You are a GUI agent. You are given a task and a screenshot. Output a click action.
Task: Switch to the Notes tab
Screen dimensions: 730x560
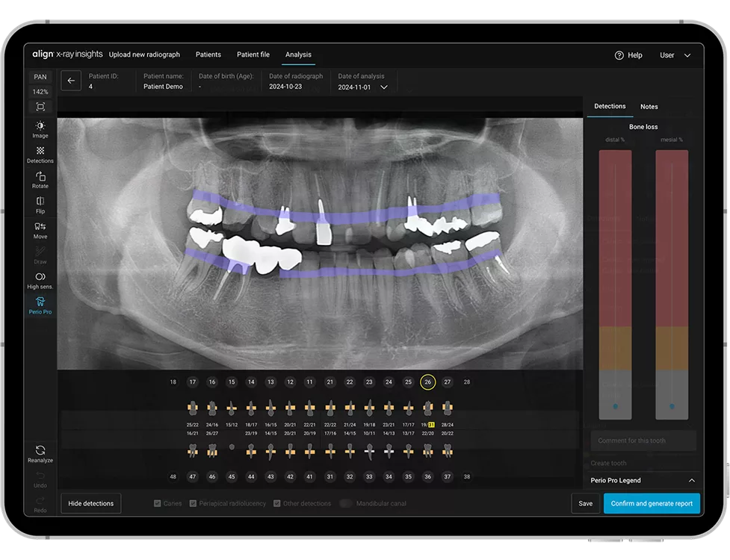click(649, 107)
